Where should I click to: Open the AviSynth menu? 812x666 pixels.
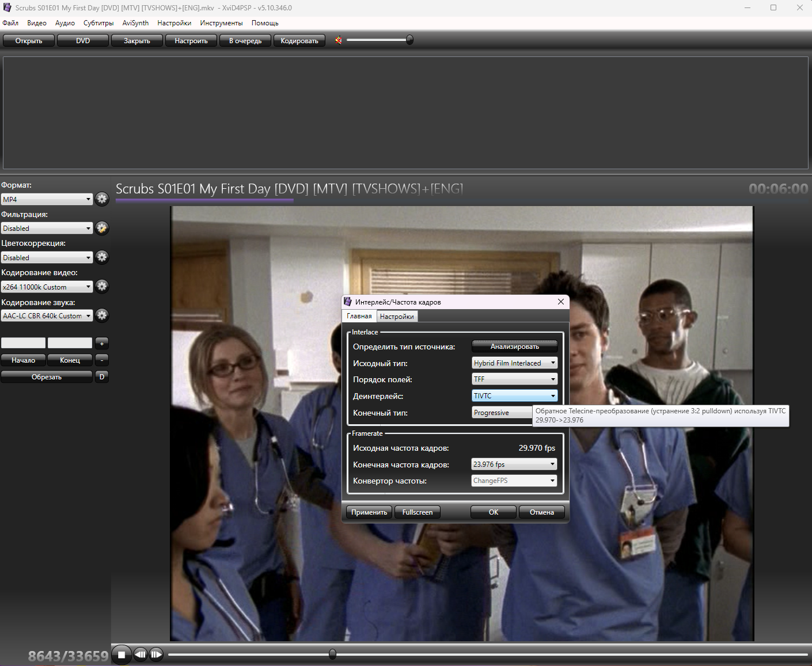click(x=135, y=23)
